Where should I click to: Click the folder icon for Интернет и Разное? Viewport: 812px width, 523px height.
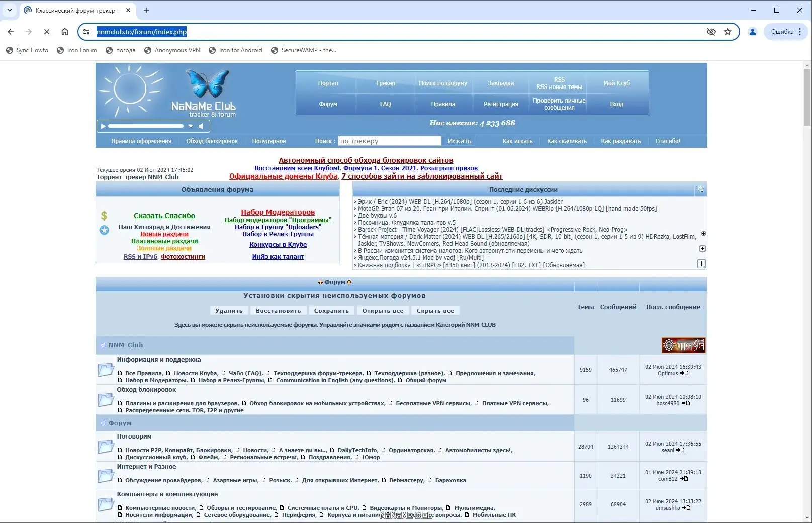coord(106,476)
